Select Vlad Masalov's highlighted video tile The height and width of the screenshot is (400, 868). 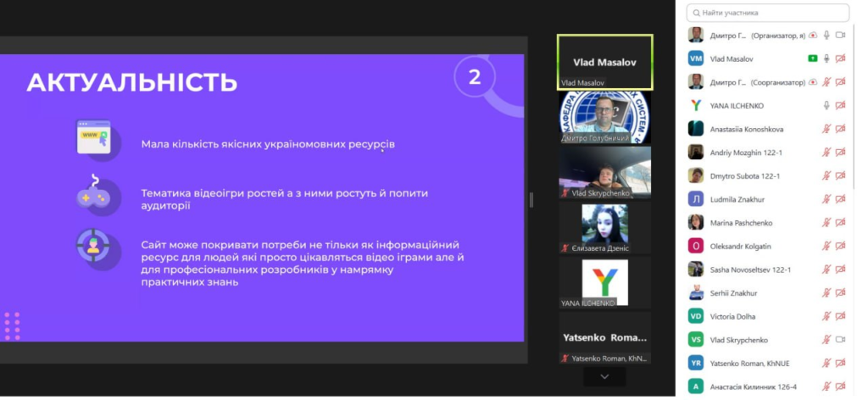pos(604,61)
